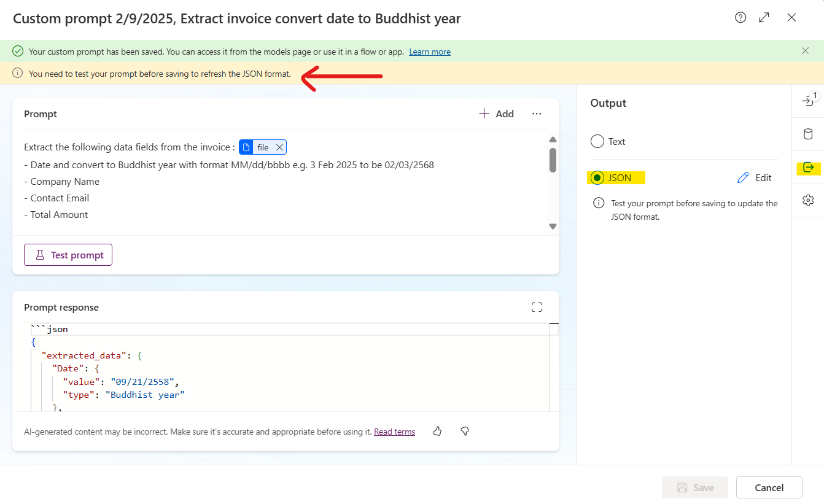Expand the dialog using the pop-out icon

(x=764, y=18)
